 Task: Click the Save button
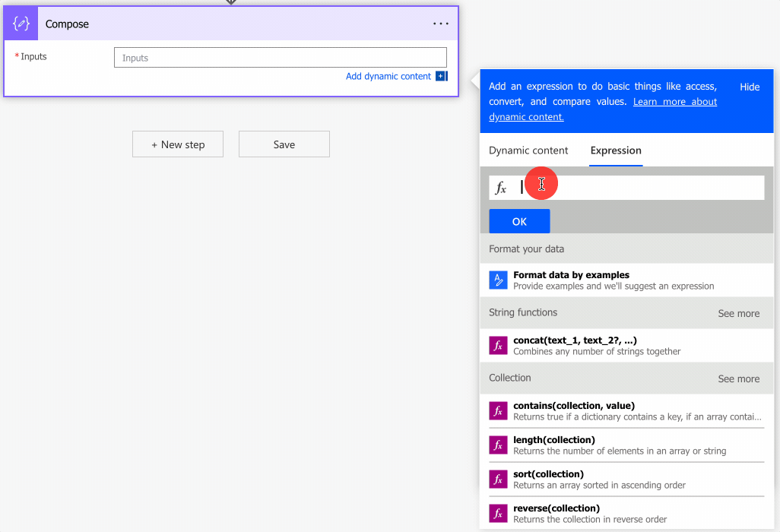(284, 144)
